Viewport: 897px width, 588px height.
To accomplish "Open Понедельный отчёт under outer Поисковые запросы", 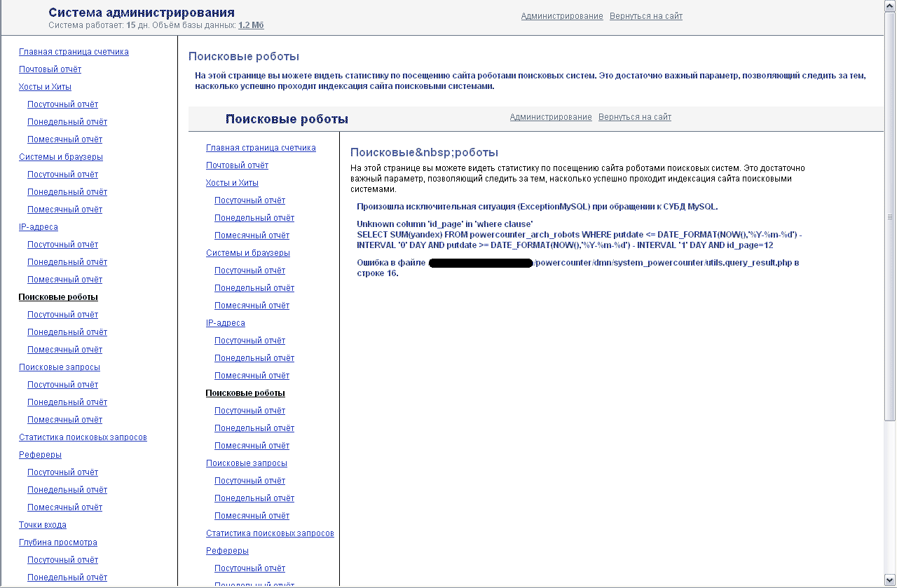I will coord(67,402).
